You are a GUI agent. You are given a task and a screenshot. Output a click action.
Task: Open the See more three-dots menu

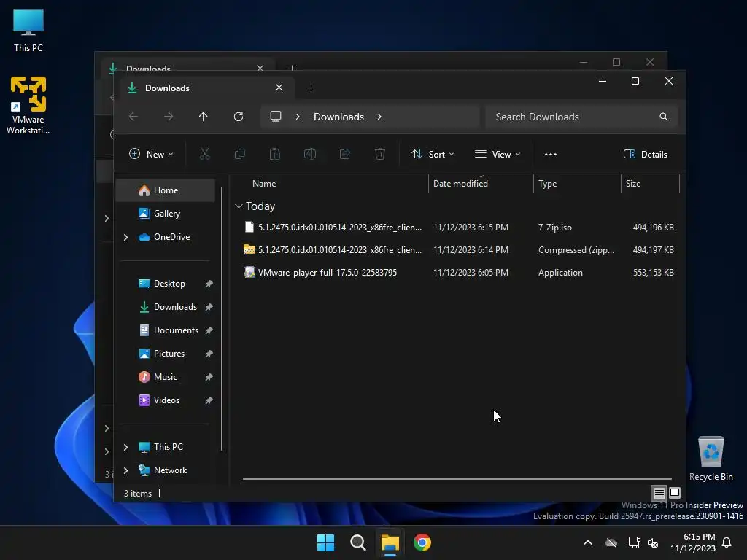551,155
